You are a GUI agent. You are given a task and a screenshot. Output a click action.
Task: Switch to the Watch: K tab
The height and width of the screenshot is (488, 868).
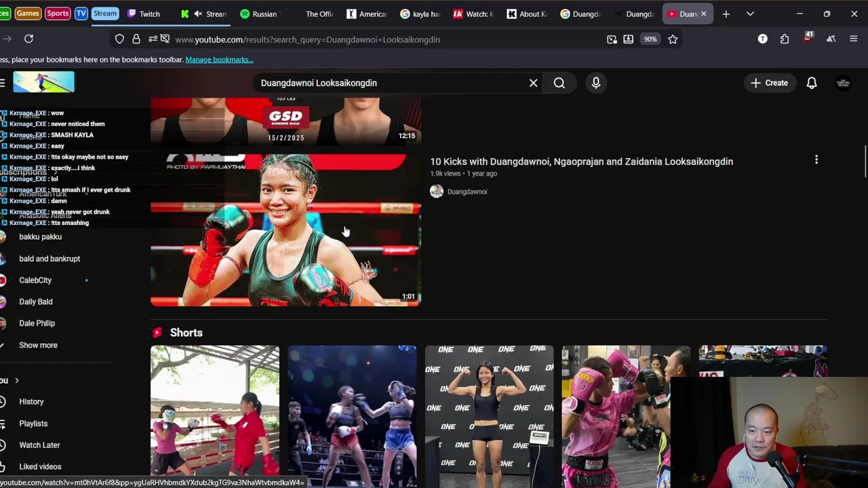tap(473, 14)
